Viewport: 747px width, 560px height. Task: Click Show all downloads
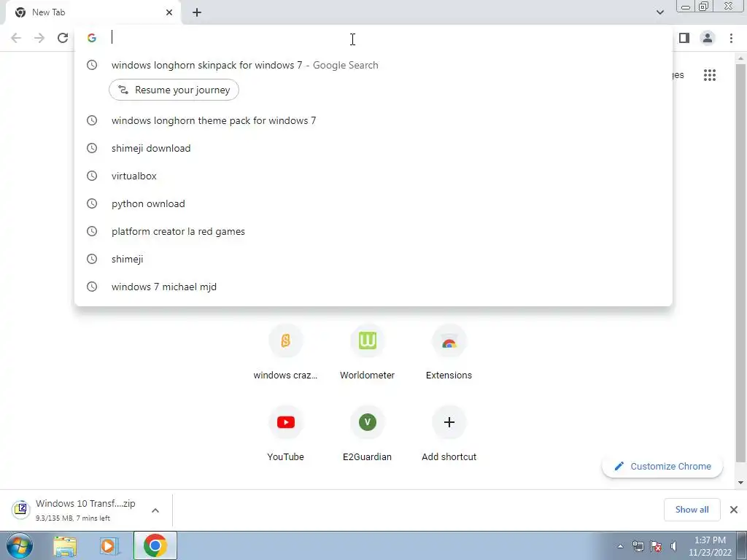[692, 510]
